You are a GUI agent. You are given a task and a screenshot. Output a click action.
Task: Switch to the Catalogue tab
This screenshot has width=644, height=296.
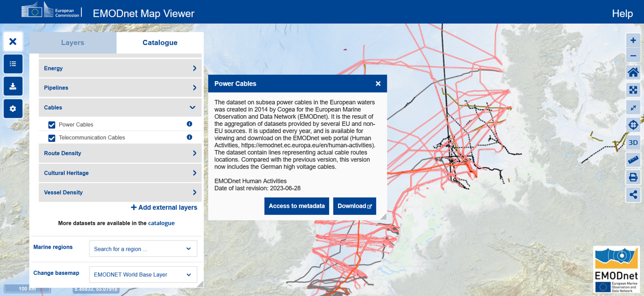click(x=160, y=43)
